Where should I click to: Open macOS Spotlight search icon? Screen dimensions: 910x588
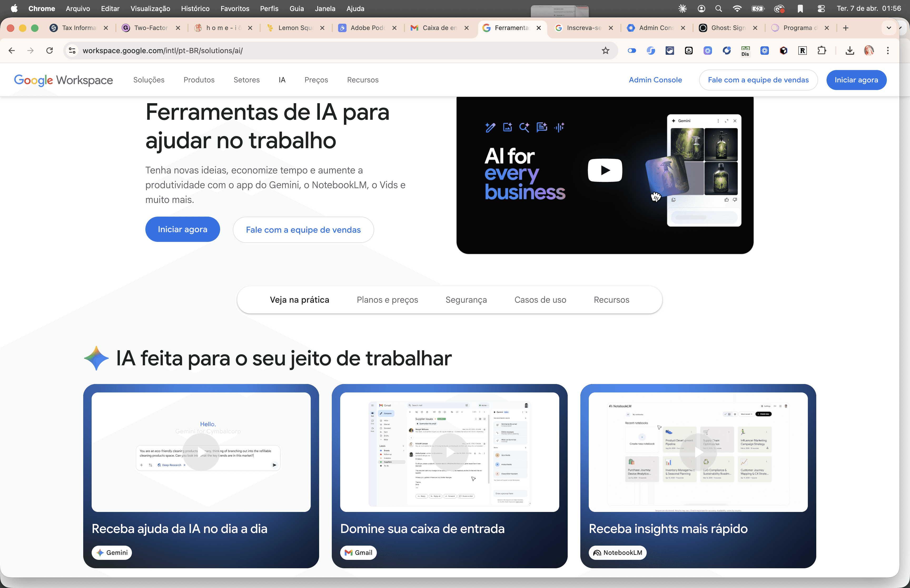coord(718,8)
